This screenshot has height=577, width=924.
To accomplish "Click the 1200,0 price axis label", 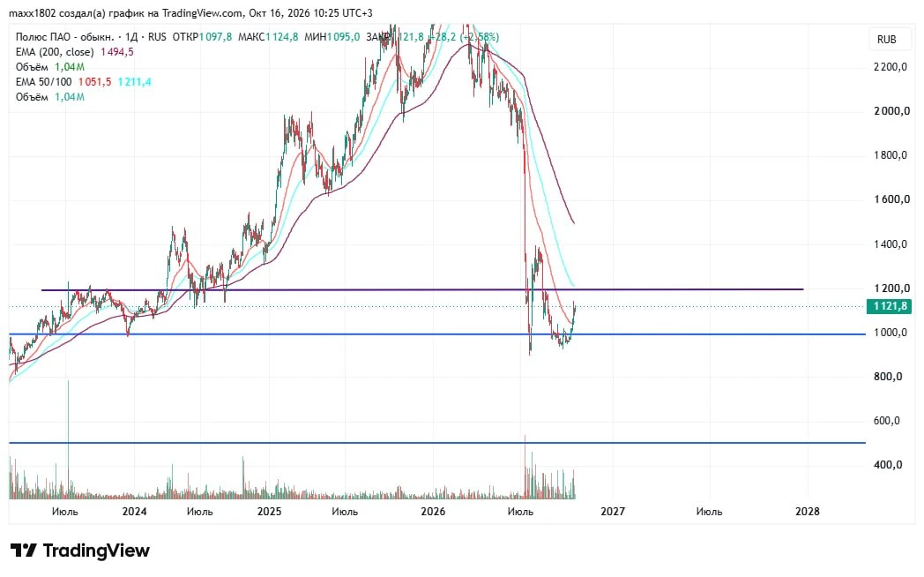I will [x=890, y=288].
